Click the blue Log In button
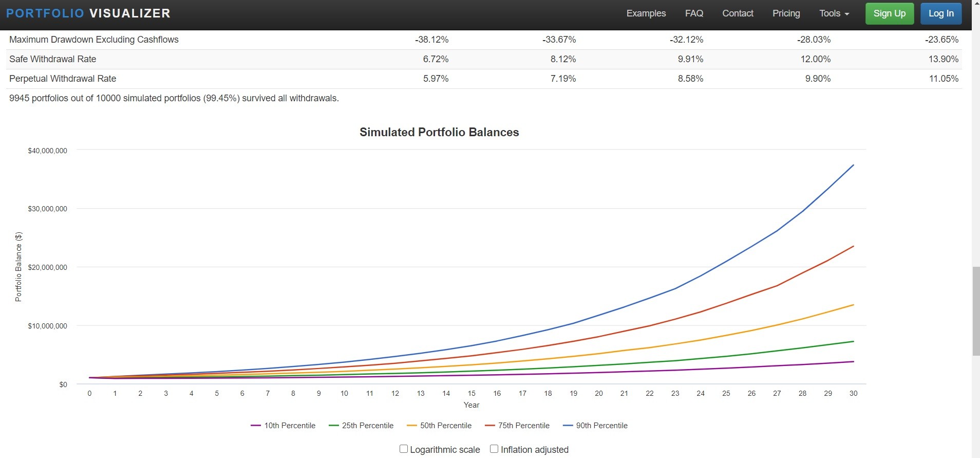The image size is (980, 458). [940, 13]
